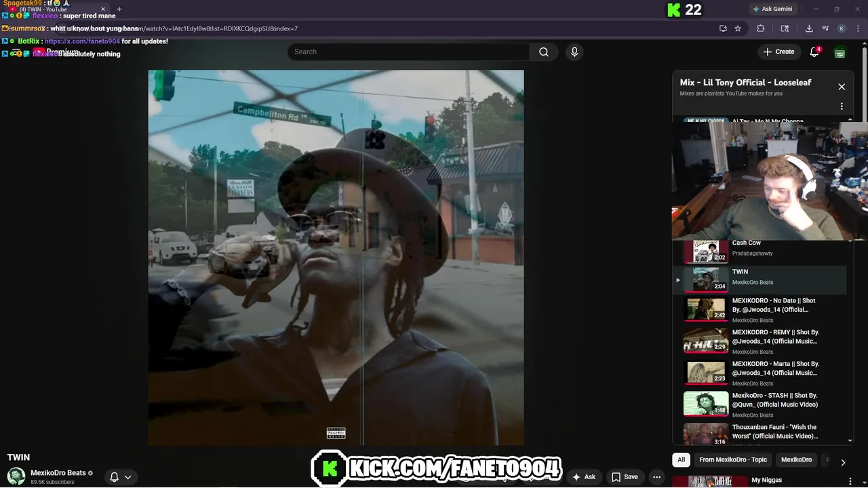Click the 89.6K subscribers text
Image resolution: width=868 pixels, height=488 pixels.
(x=52, y=482)
